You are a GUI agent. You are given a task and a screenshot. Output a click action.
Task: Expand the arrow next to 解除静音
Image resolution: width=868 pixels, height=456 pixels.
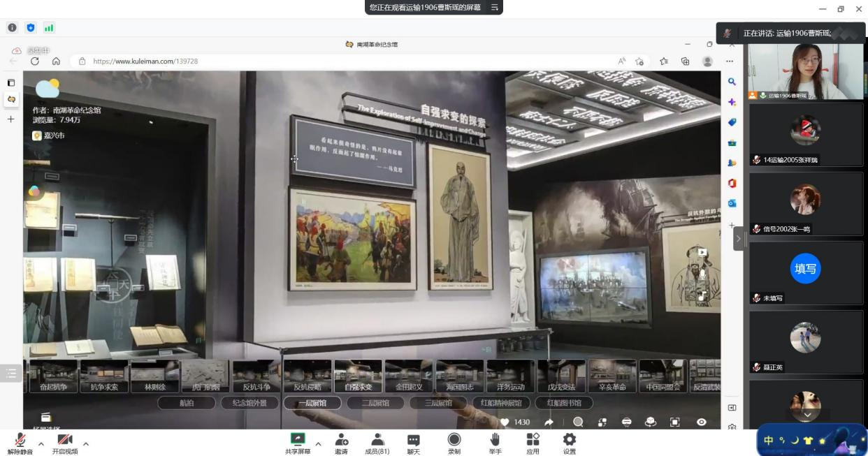pyautogui.click(x=41, y=443)
